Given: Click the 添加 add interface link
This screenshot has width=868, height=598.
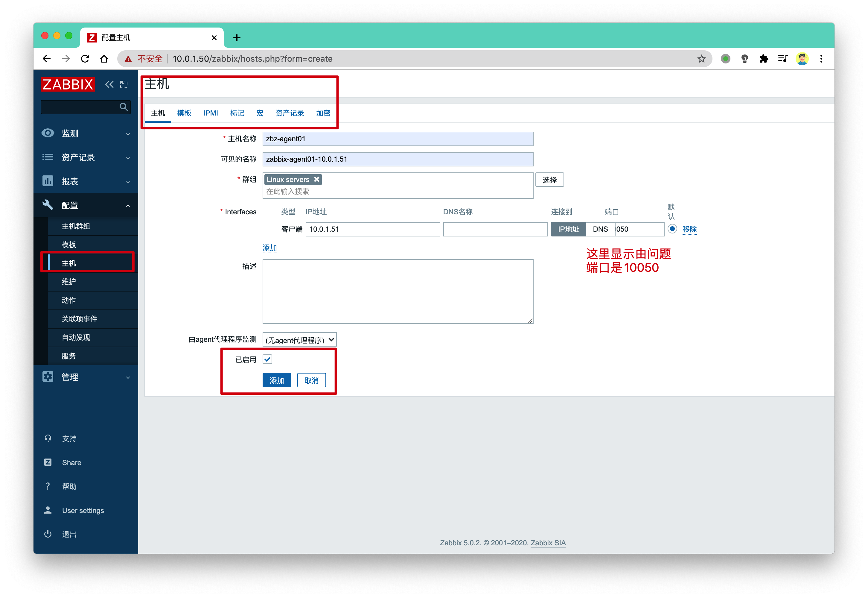Looking at the screenshot, I should click(x=269, y=248).
